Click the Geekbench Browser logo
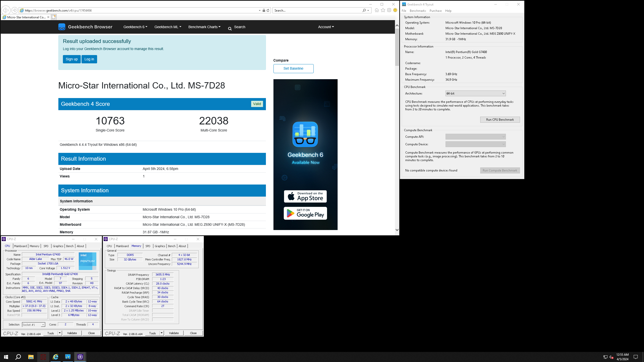 [x=85, y=27]
